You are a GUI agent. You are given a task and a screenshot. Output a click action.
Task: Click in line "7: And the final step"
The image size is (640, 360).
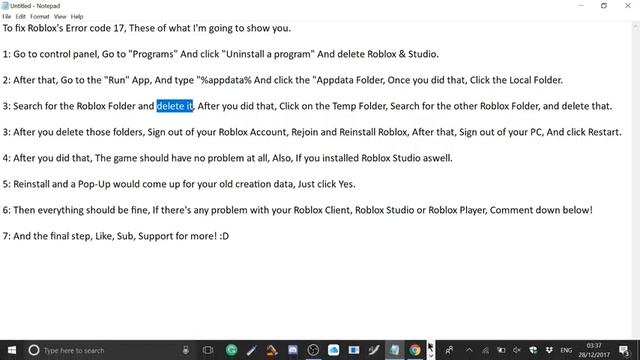tap(116, 236)
